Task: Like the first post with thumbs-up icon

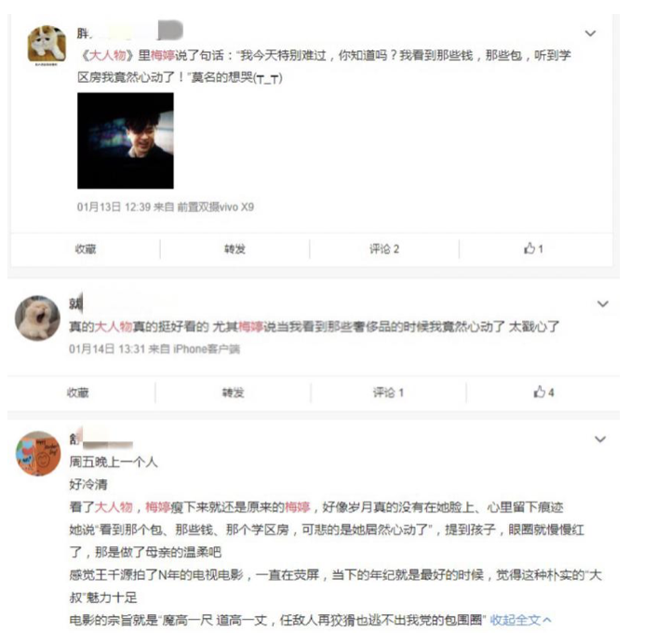Action: pos(533,248)
